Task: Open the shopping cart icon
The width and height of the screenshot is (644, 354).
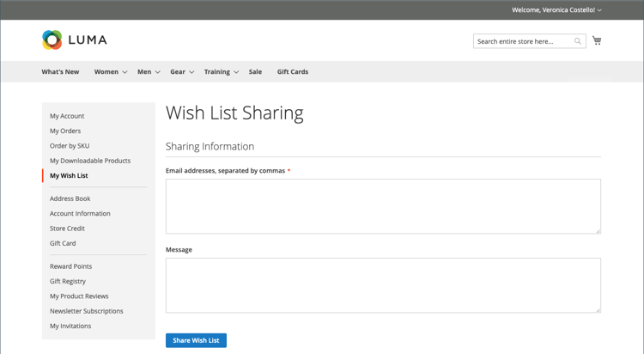Action: 597,40
